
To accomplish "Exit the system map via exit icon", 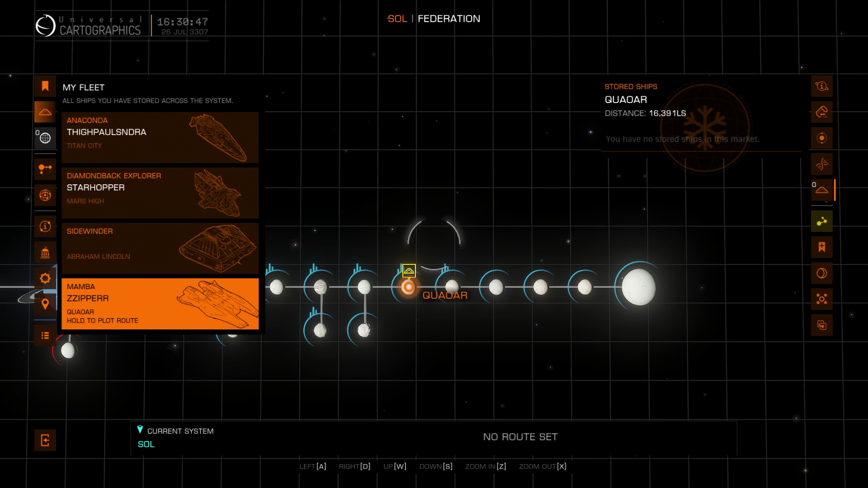I will click(x=45, y=440).
